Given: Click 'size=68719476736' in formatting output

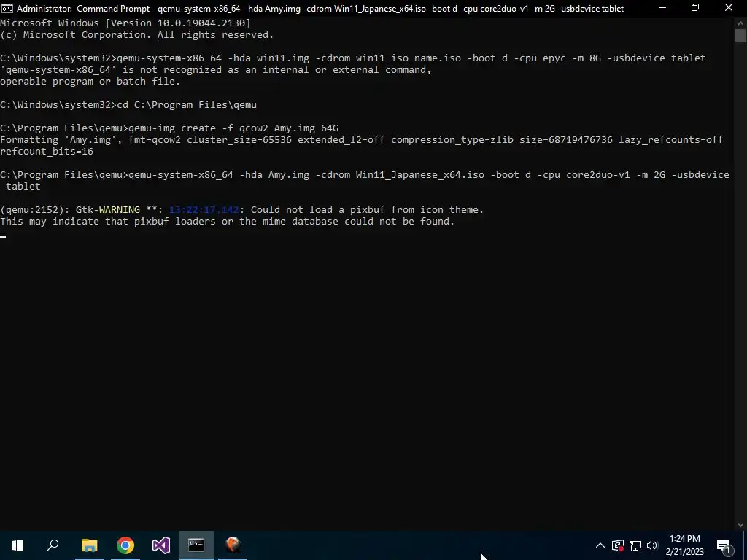Looking at the screenshot, I should 566,140.
